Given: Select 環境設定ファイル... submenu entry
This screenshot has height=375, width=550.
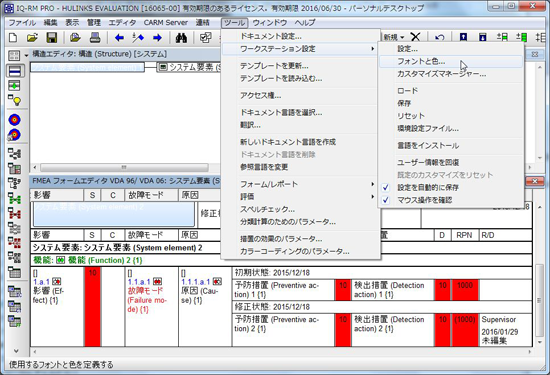Looking at the screenshot, I should pos(451,129).
